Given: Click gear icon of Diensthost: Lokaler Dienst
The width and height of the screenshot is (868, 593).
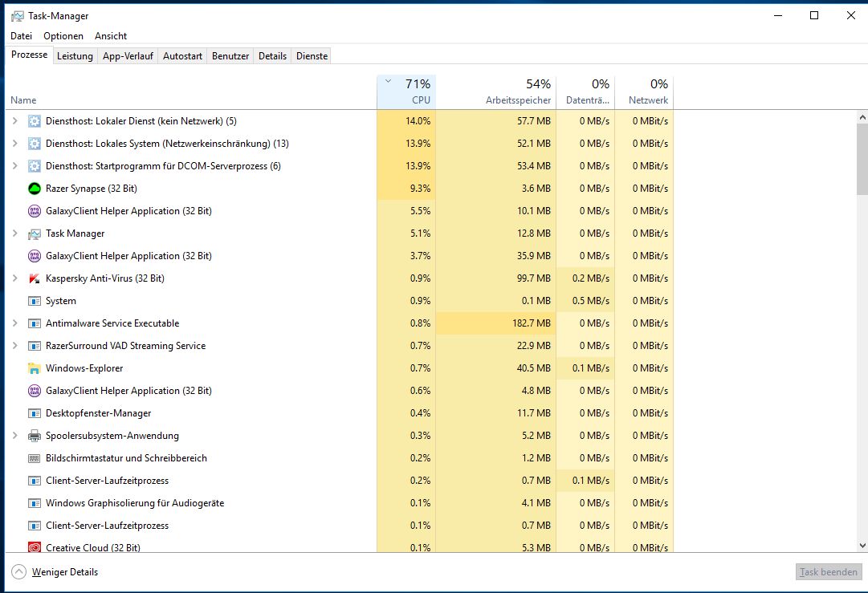Looking at the screenshot, I should 35,121.
